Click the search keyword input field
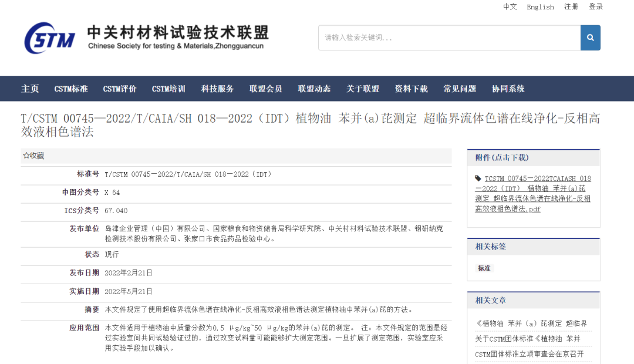 [x=449, y=38]
